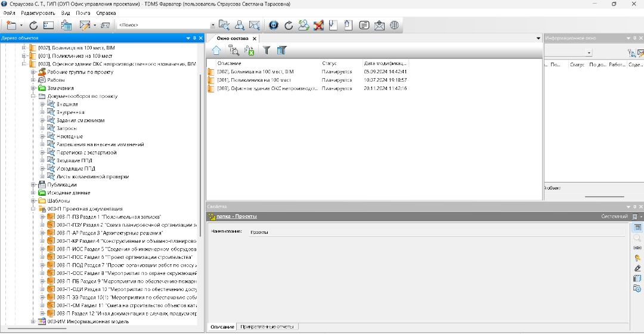Click the Excel export icon in Окно состава
This screenshot has width=644, height=334.
[249, 51]
